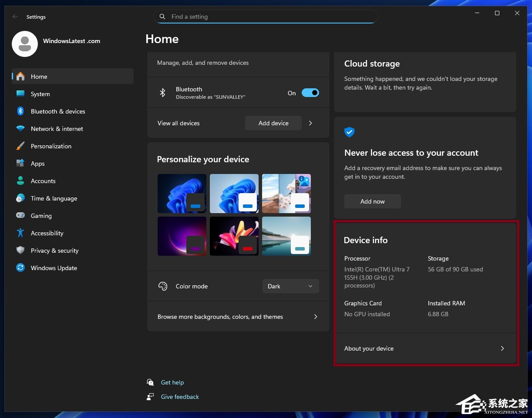Click the Accounts person icon
Viewport: 532px width, 418px height.
click(x=20, y=181)
